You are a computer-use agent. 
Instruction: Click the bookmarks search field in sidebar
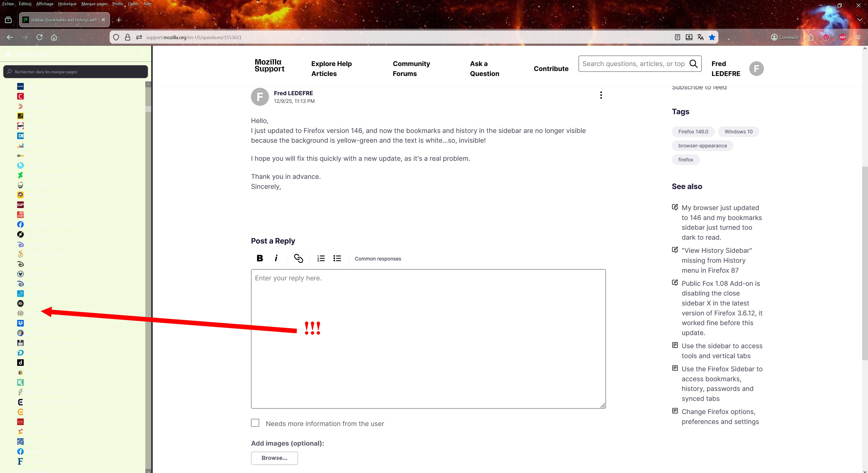[76, 72]
